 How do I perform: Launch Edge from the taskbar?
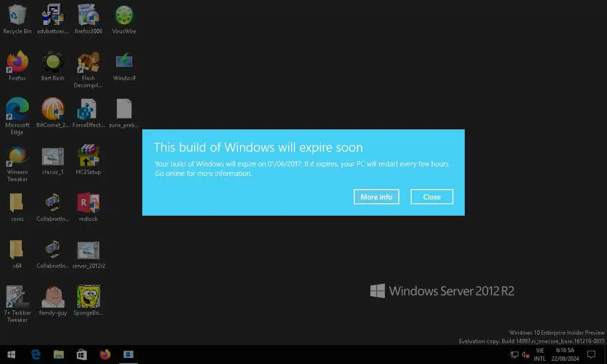click(x=36, y=355)
